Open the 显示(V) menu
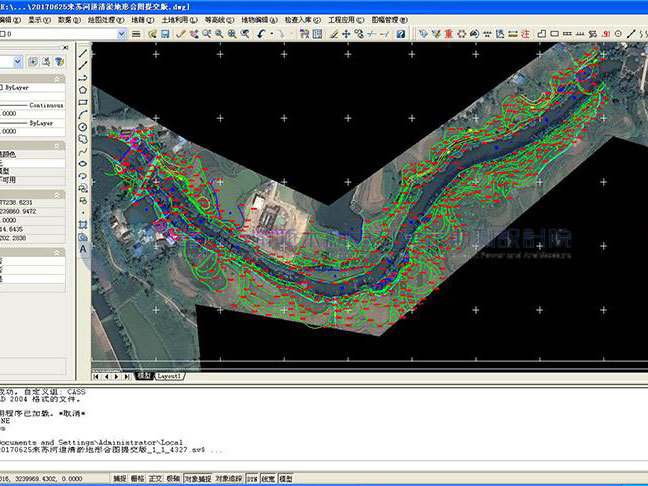Viewport: 648px width, 486px height. (x=40, y=19)
